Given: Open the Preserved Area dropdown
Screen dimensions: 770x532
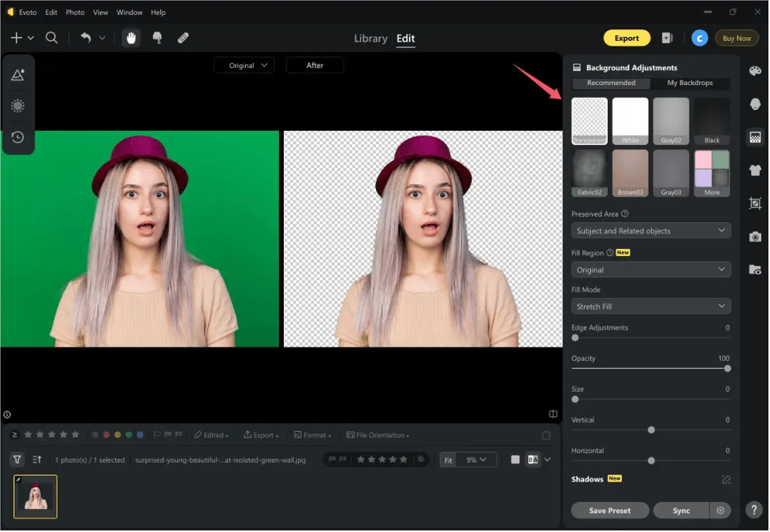Looking at the screenshot, I should (651, 230).
